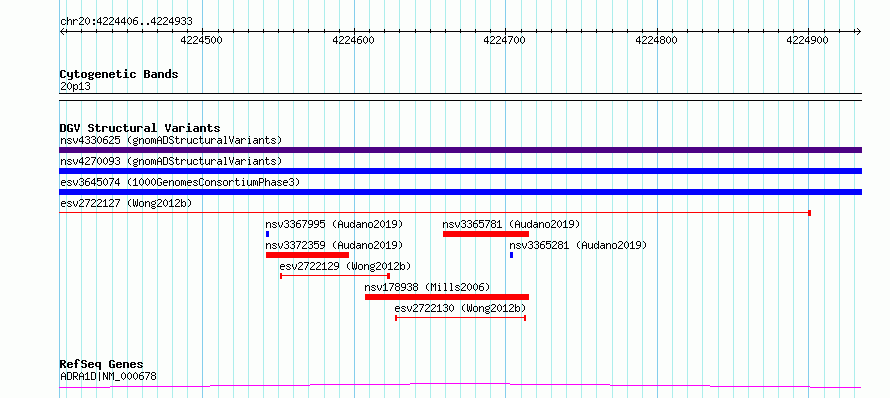The image size is (890, 398).
Task: Select the red nsv3365781 variant bar
Action: click(486, 234)
